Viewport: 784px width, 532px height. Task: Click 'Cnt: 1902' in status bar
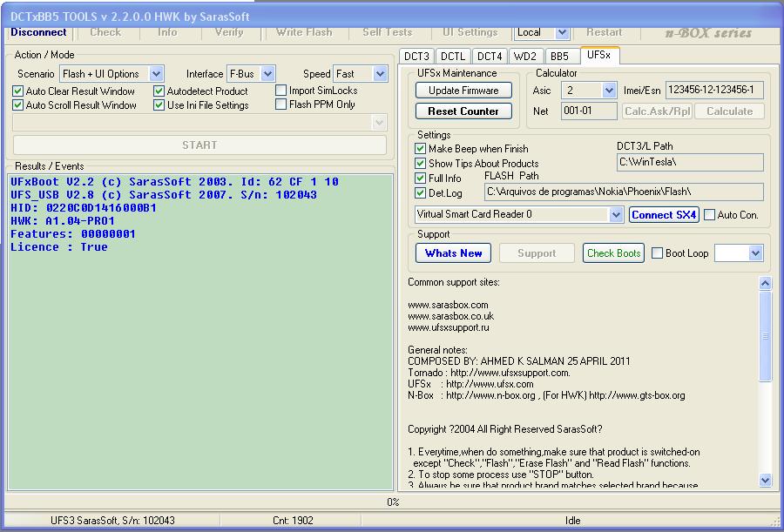click(293, 521)
